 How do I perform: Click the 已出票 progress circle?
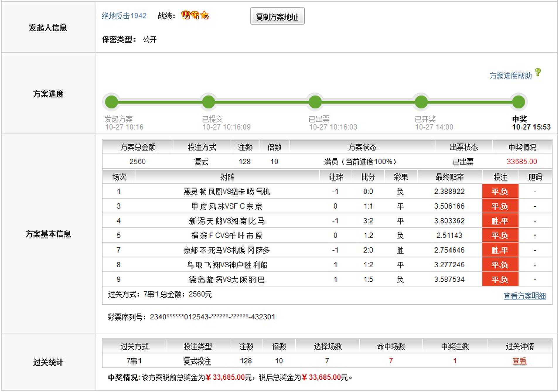tap(315, 102)
